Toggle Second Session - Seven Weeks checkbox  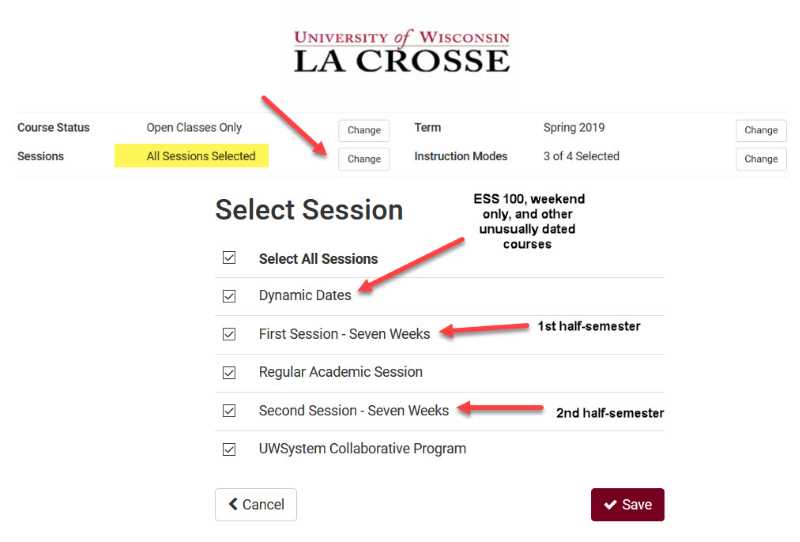point(229,411)
